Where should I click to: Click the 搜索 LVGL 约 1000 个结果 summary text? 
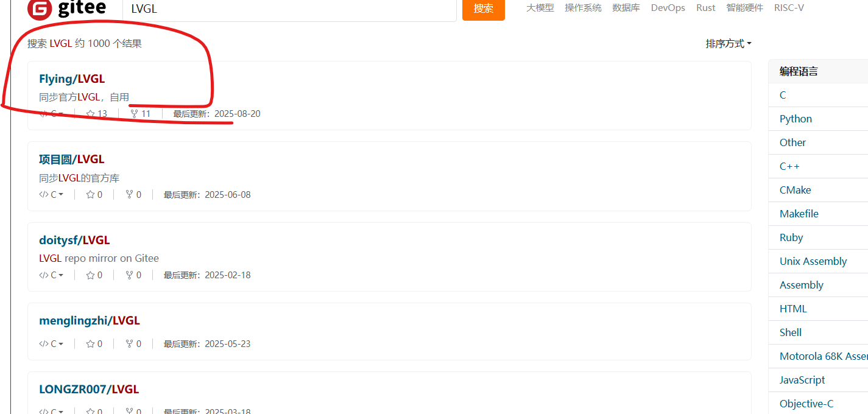[x=85, y=44]
